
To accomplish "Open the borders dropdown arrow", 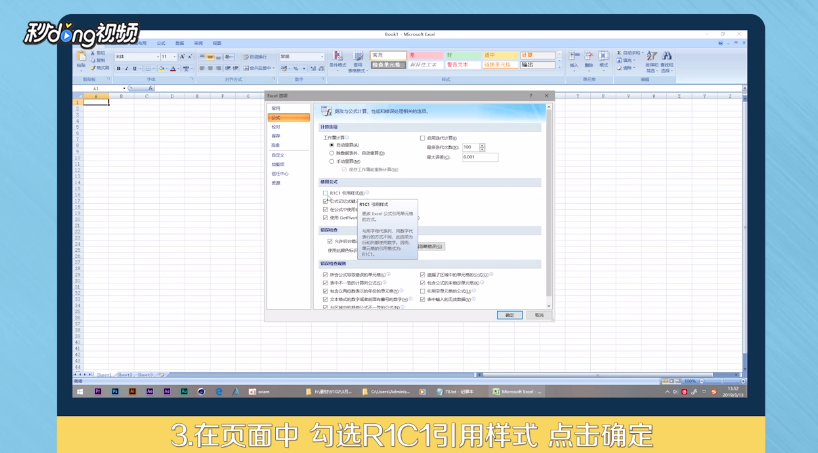I will click(x=154, y=68).
